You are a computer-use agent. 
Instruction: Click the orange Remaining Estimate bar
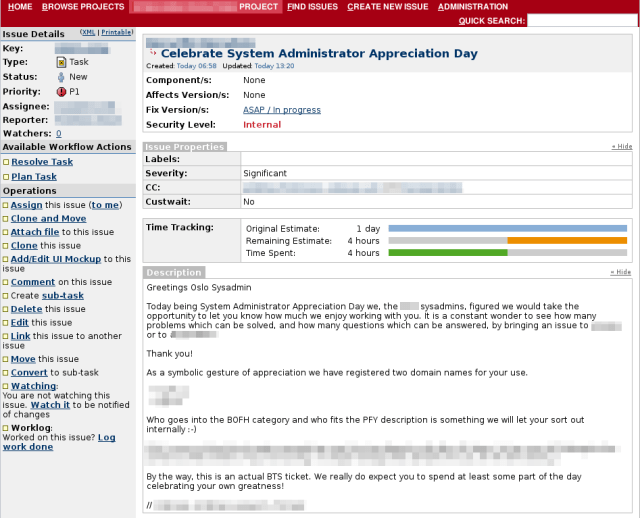pos(566,241)
